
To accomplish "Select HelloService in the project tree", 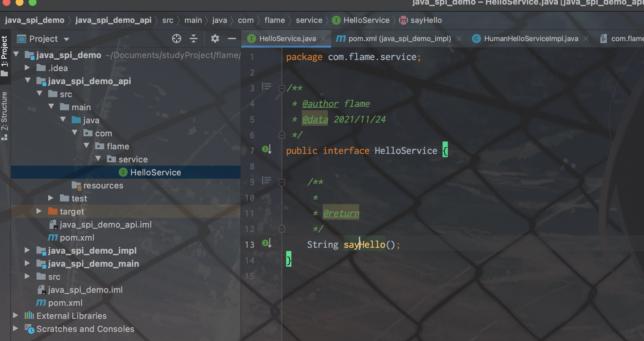I will click(x=126, y=172).
